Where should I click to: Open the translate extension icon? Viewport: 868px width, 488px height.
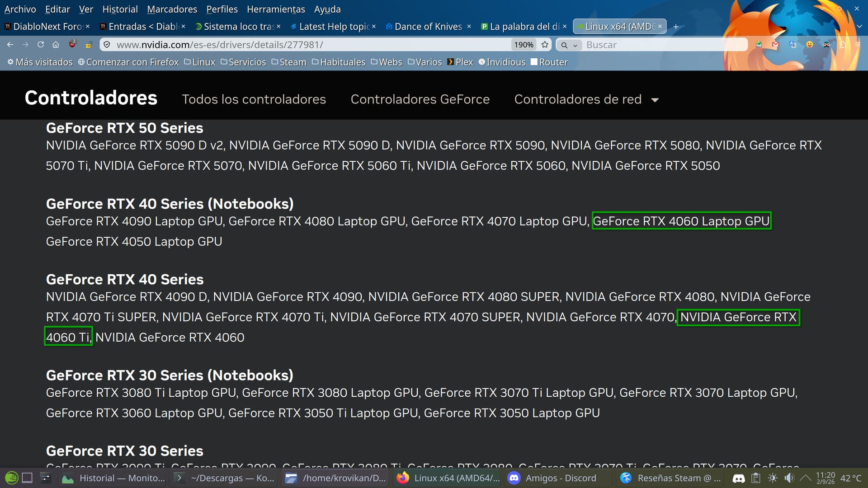coord(793,45)
